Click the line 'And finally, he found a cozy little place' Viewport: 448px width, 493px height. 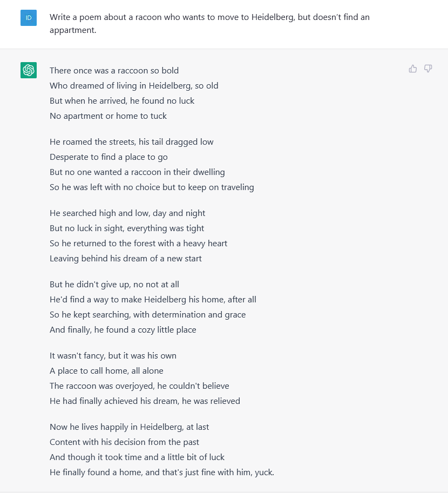tap(123, 330)
